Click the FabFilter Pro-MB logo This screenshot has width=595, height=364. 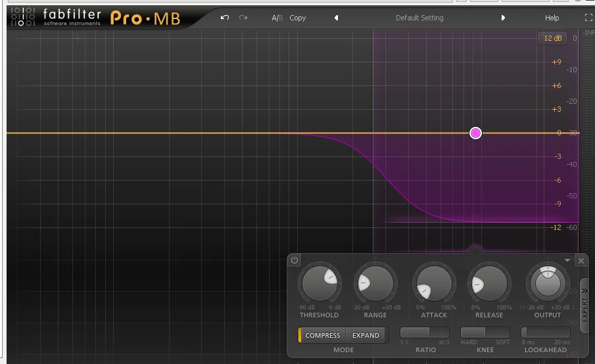click(95, 18)
